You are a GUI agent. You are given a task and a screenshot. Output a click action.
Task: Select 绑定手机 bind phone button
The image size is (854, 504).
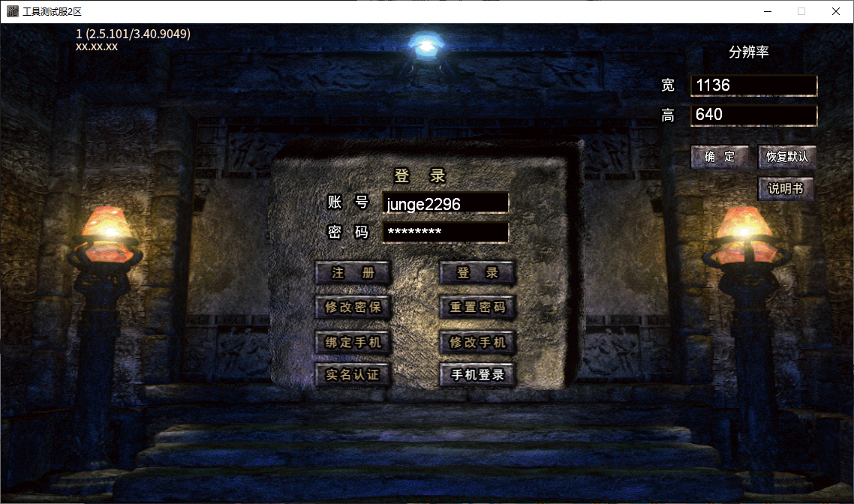pos(353,342)
